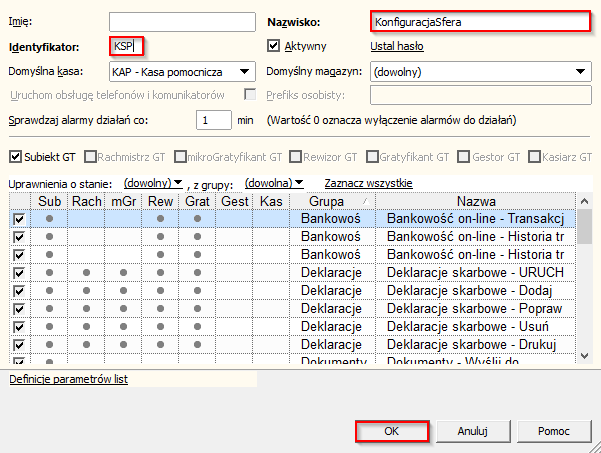This screenshot has height=453, width=601.
Task: Sort by the Sub column header
Action: 49,201
